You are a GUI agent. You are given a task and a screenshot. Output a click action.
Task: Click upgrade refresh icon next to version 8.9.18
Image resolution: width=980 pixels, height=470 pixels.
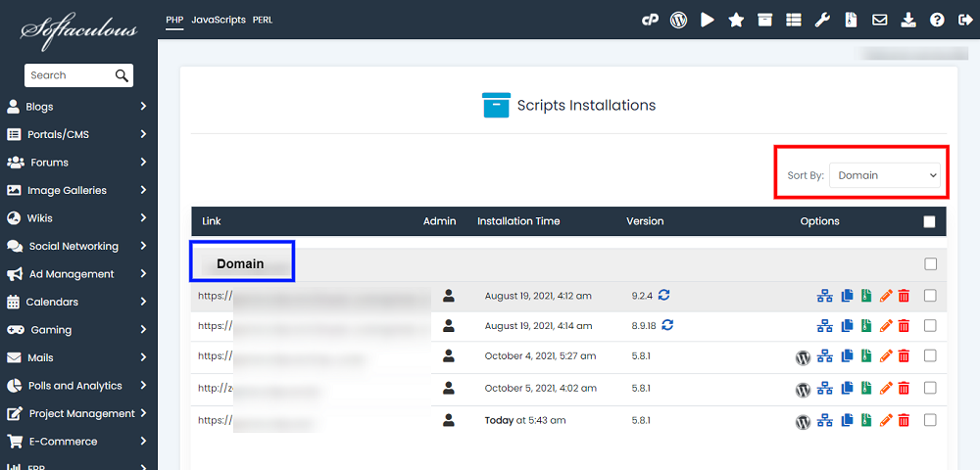coord(668,325)
